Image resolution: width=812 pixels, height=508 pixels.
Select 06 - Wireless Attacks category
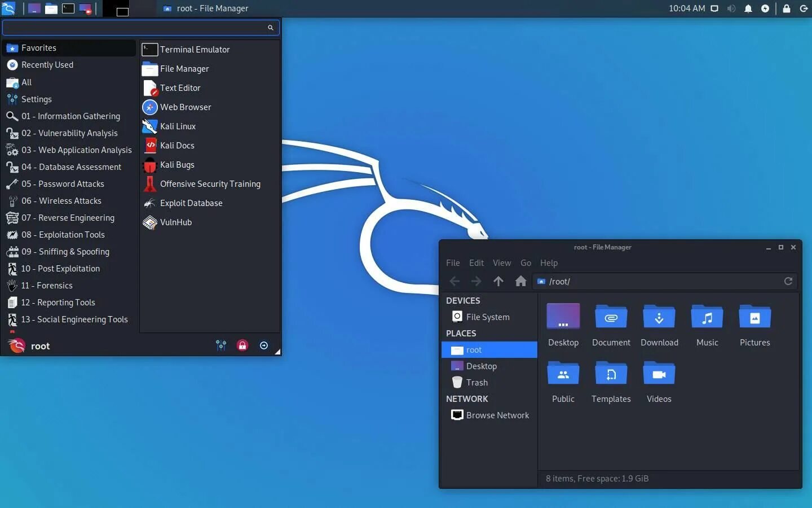[x=69, y=201]
